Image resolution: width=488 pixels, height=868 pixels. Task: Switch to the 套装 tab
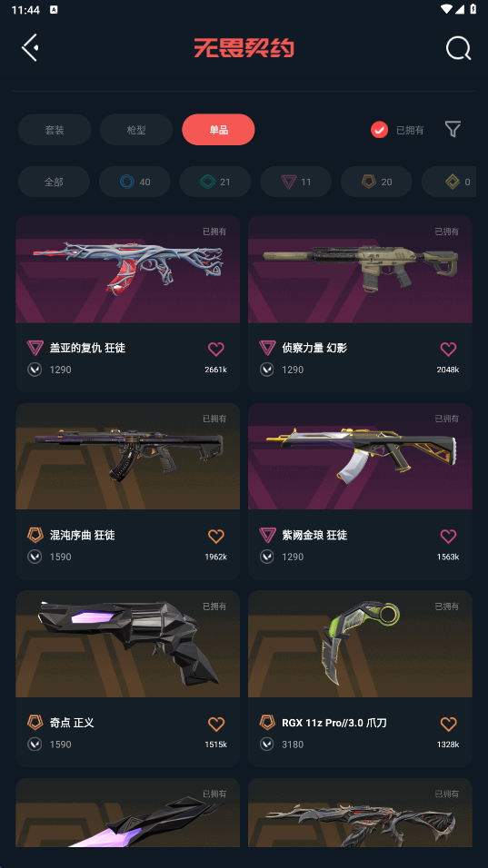click(x=55, y=130)
